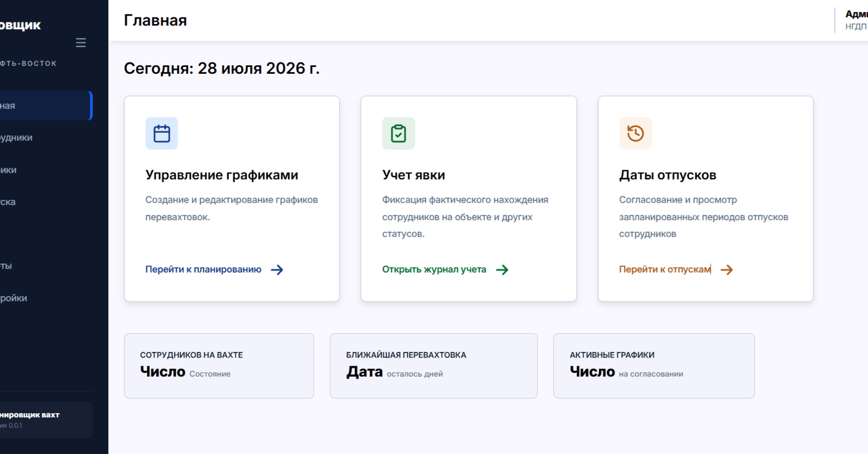
Task: Click the blue arrow beside Перейти к планированию
Action: [x=277, y=270]
